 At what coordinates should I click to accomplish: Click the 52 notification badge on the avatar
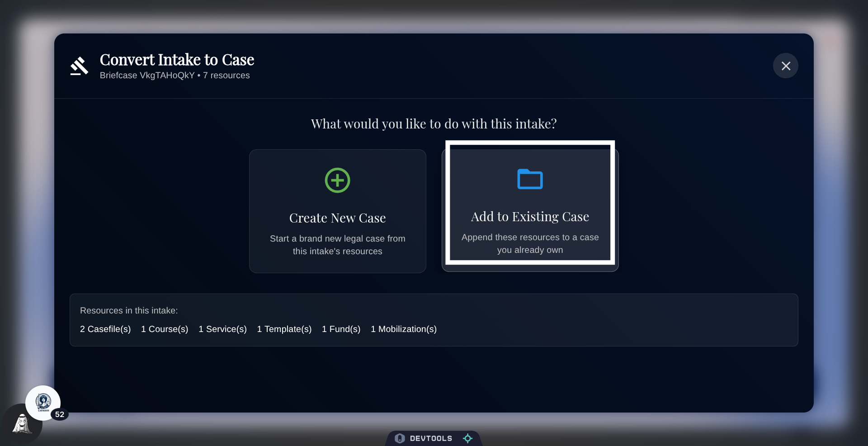[60, 414]
